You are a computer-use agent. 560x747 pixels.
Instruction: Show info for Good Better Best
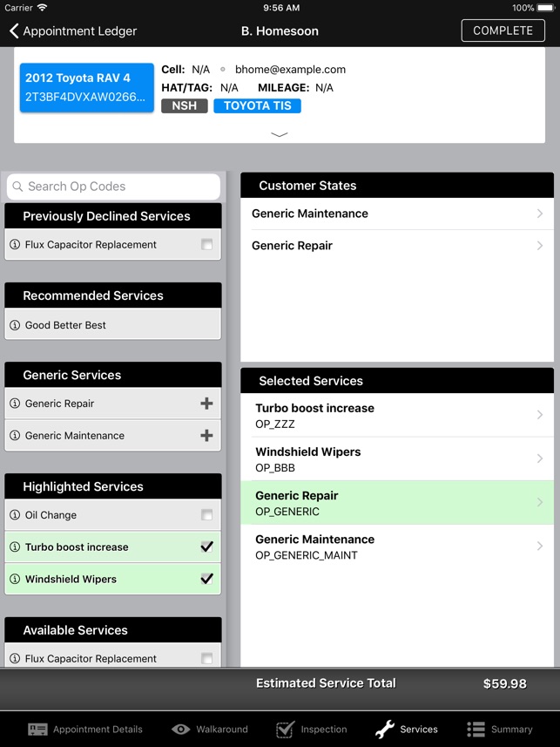point(15,325)
